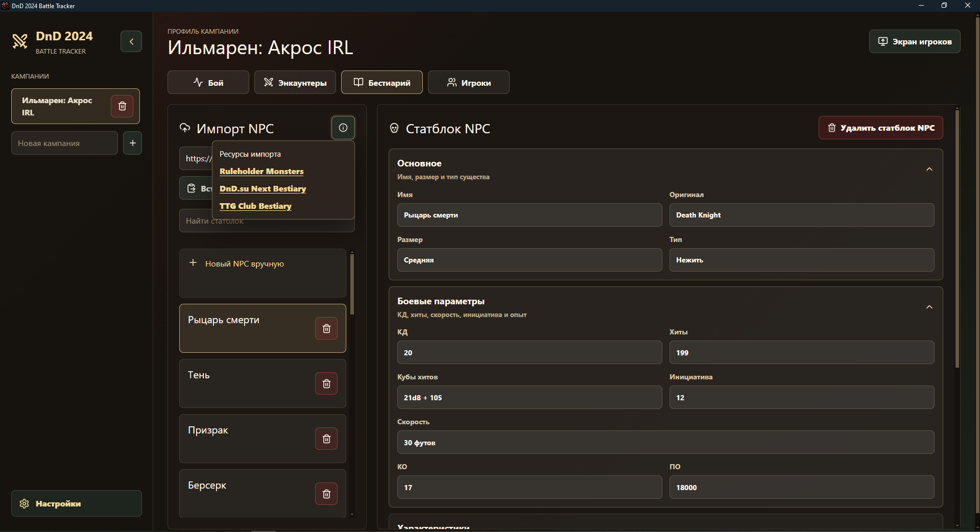Open the Экран игроков player screen
This screenshot has height=532, width=980.
click(x=915, y=41)
